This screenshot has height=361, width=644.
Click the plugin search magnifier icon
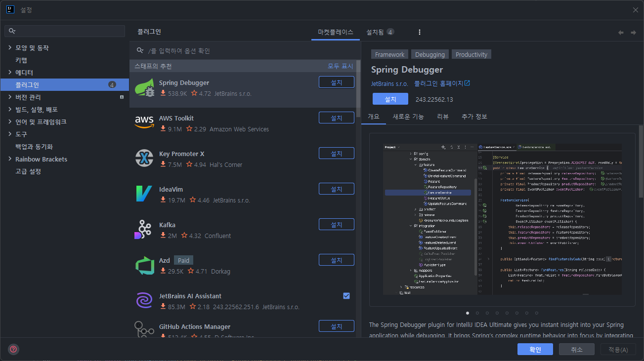pos(140,50)
